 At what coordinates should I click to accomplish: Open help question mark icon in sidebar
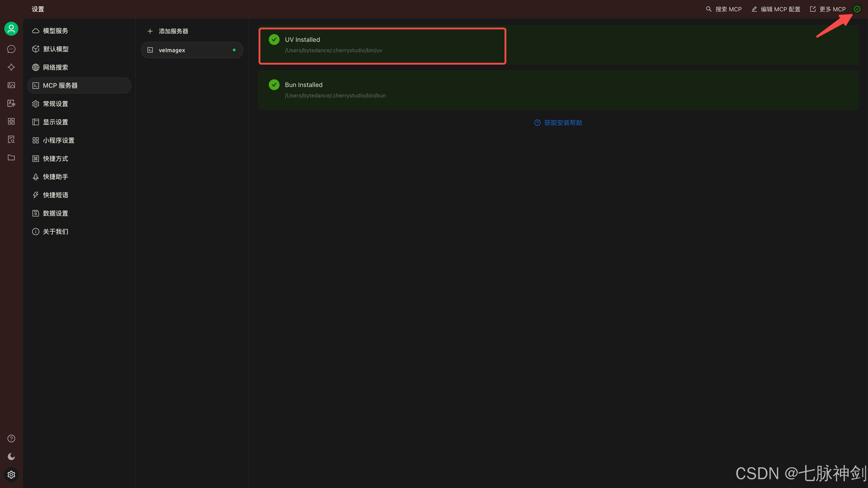tap(11, 439)
